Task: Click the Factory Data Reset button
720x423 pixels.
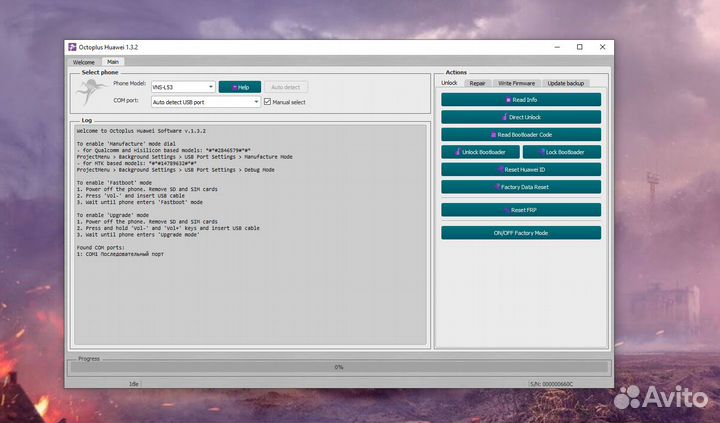Action: [x=521, y=187]
